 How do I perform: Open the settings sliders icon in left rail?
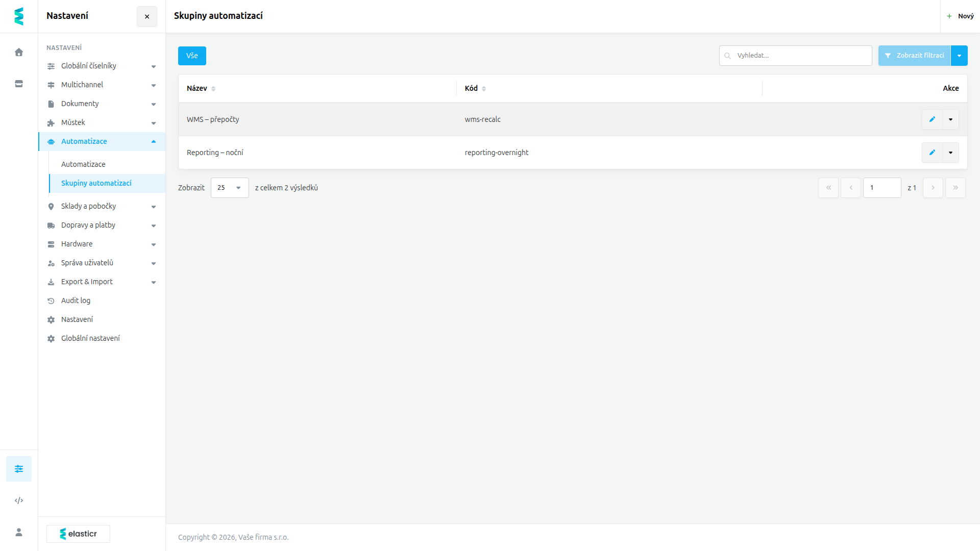point(19,469)
